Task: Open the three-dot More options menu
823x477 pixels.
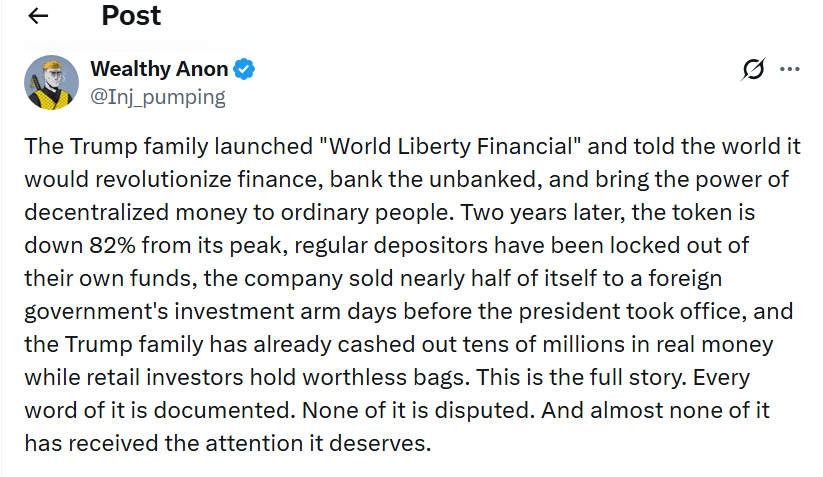Action: click(790, 69)
